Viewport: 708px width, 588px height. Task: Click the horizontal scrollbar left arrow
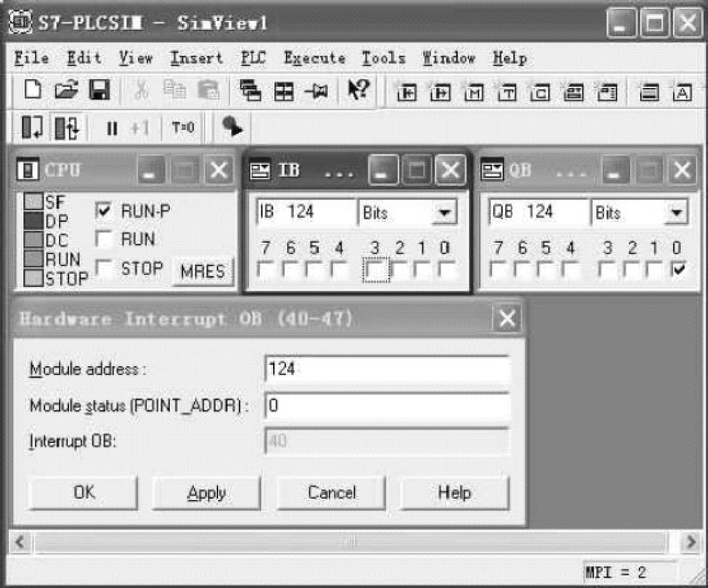point(20,541)
